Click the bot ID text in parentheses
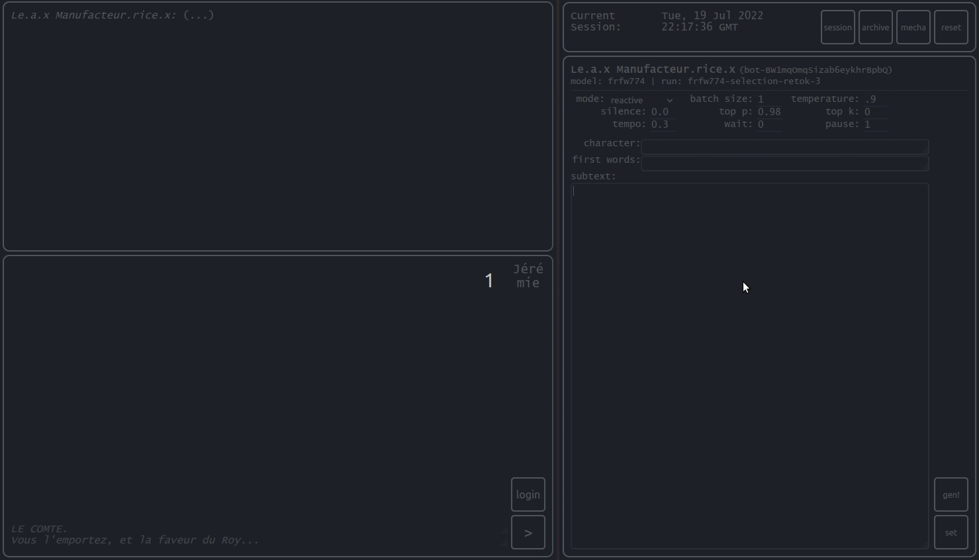Screen dimensions: 979x560 pyautogui.click(x=816, y=70)
